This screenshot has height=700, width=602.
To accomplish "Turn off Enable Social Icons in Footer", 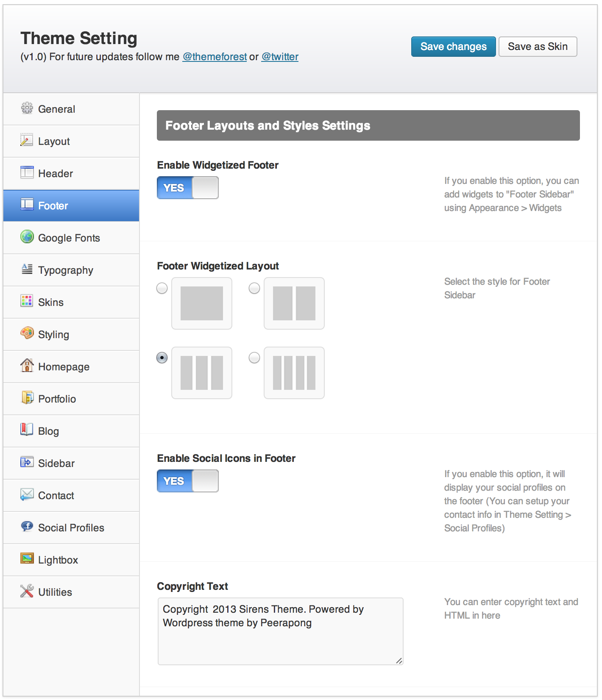I will coord(188,481).
